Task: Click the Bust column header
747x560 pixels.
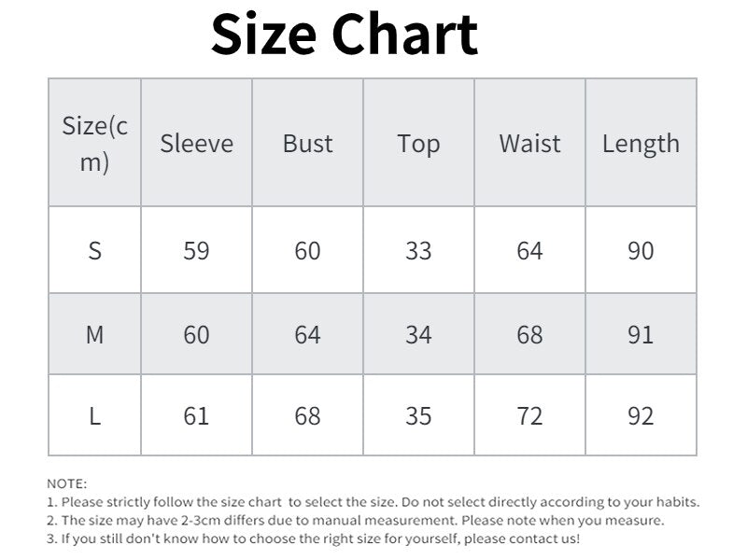Action: [307, 144]
